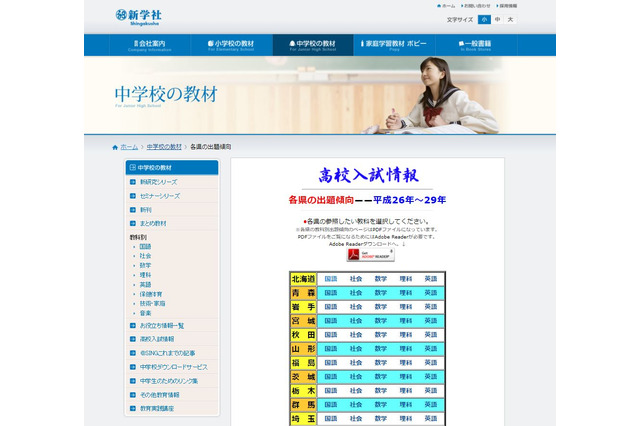The height and width of the screenshot is (426, 640).
Task: Open @SINGこれまでの記事 in the sidebar
Action: point(167,353)
